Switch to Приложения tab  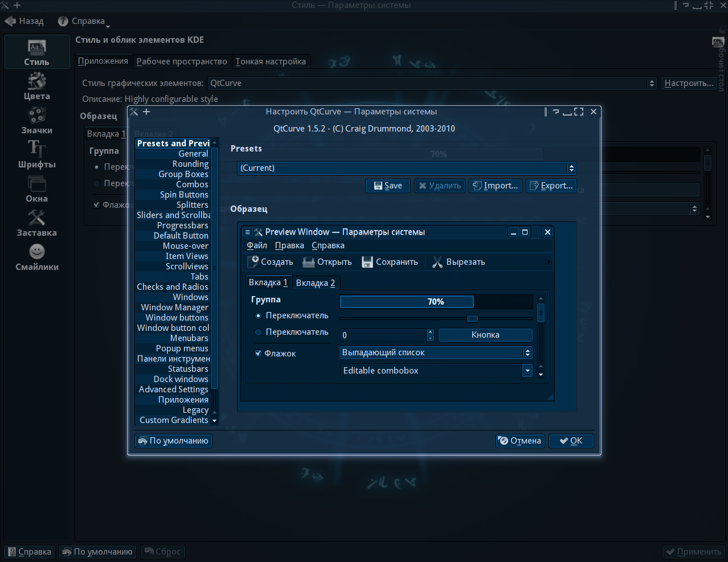[x=103, y=61]
